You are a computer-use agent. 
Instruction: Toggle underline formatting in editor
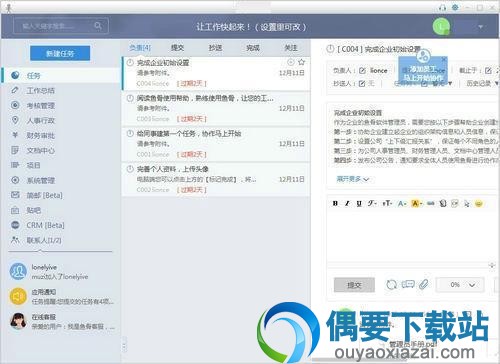(359, 203)
